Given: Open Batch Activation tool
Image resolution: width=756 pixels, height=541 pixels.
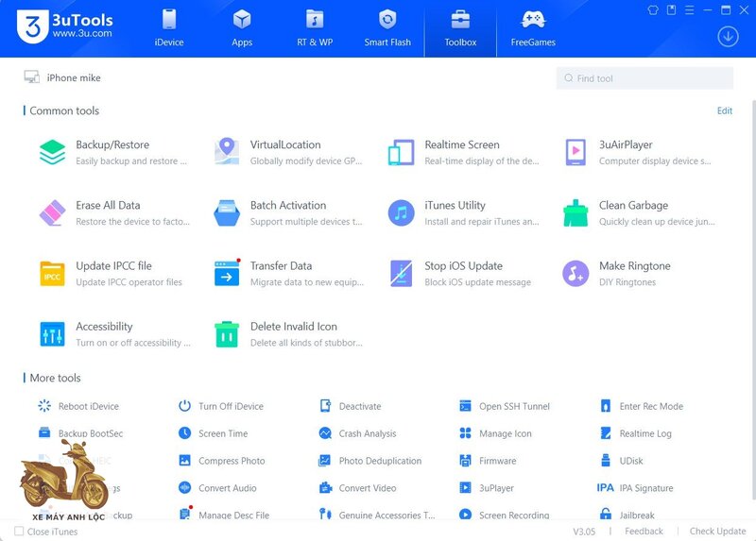Looking at the screenshot, I should coord(288,213).
